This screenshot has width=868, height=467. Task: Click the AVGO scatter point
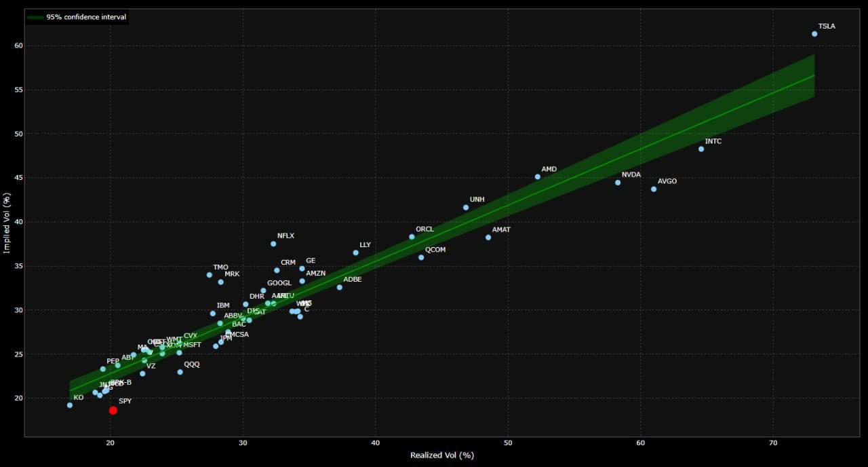point(654,189)
